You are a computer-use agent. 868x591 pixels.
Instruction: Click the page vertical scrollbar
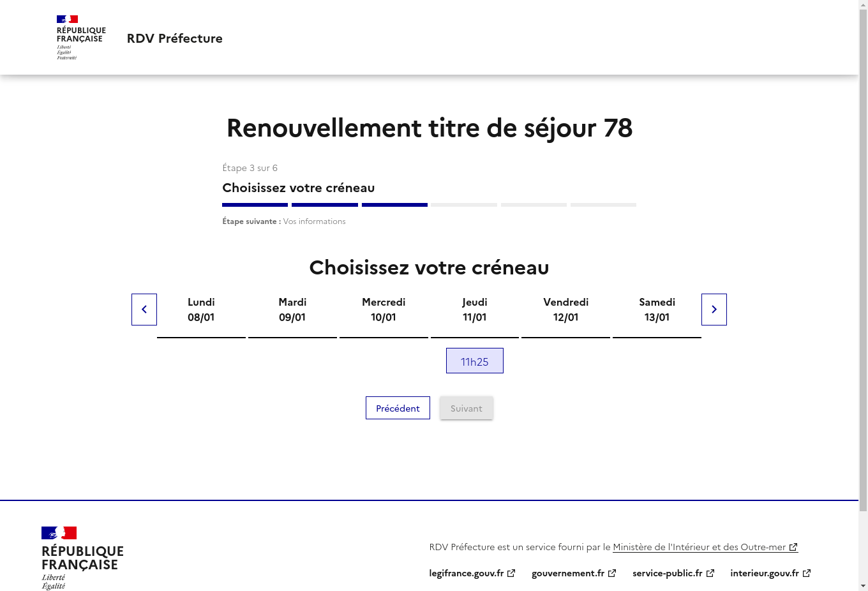pos(863,262)
